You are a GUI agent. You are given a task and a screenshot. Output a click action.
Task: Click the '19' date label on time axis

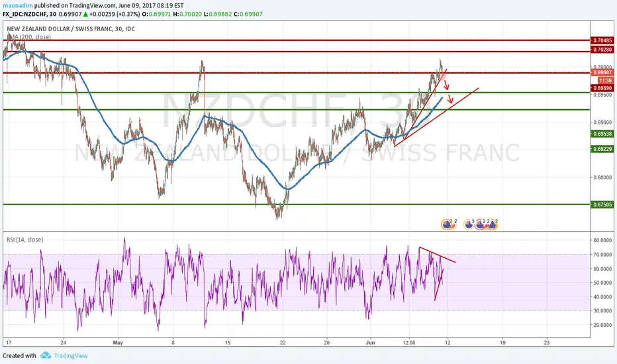[503, 343]
